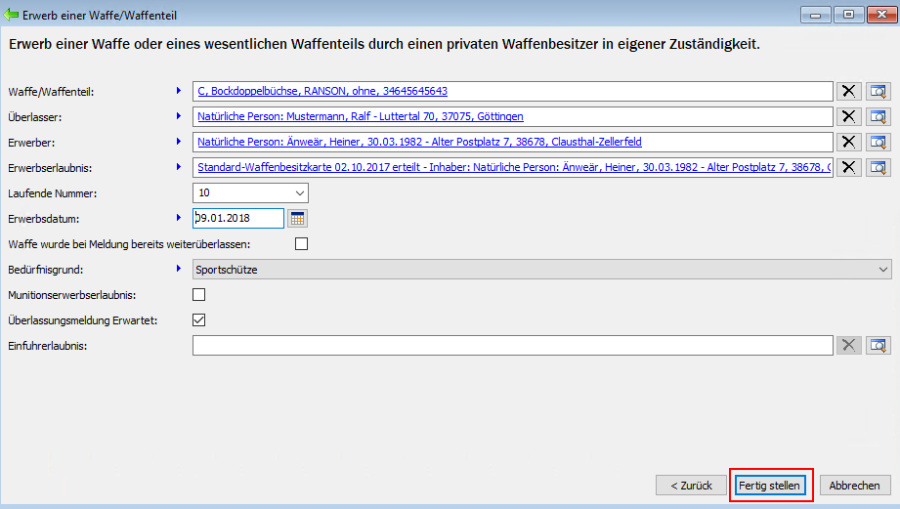Open search lookup for Überlasser
This screenshot has height=509, width=900.
coord(878,116)
